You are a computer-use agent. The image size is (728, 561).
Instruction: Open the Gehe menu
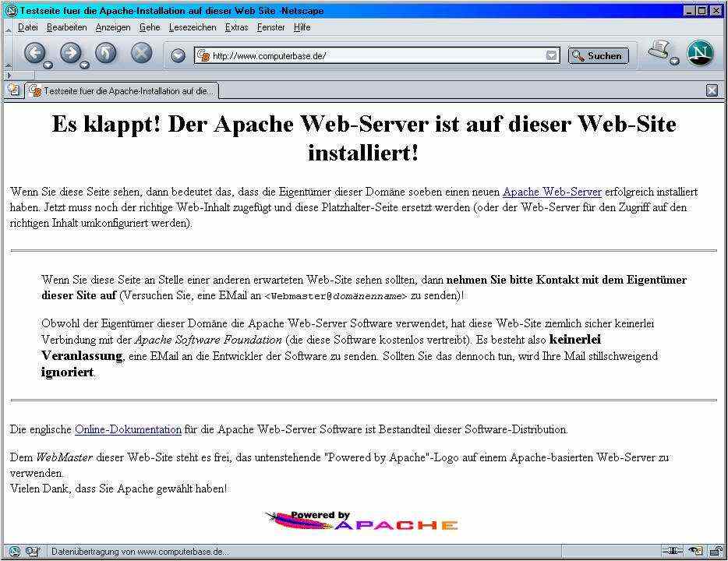[150, 27]
